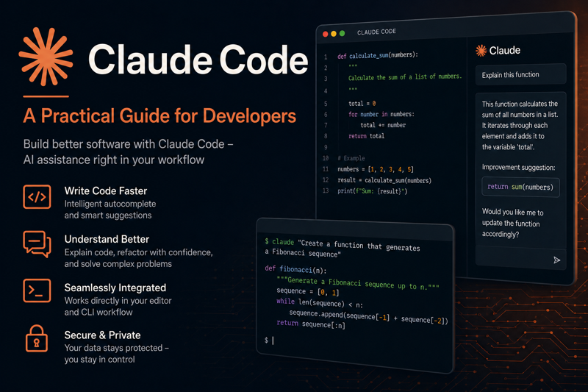This screenshot has width=588, height=392.
Task: Click 'numbers = [1, 2, 3, 4, 5]' line
Action: (376, 169)
